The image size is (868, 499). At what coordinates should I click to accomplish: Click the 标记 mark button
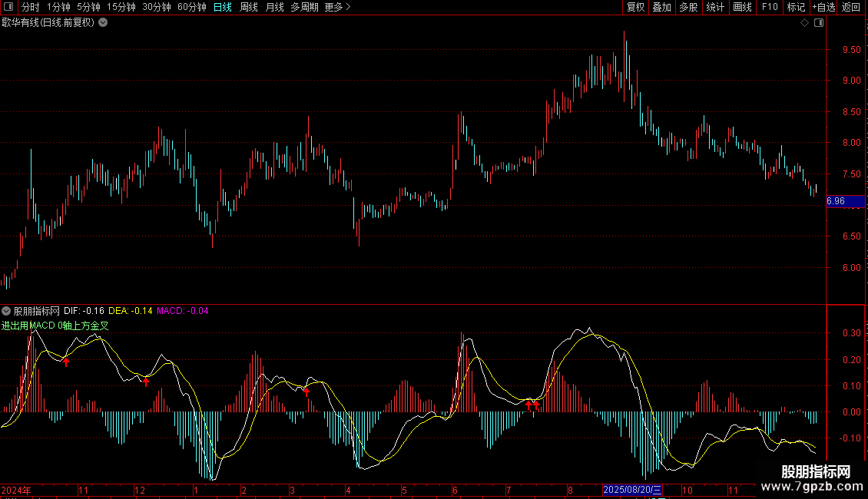pyautogui.click(x=796, y=8)
